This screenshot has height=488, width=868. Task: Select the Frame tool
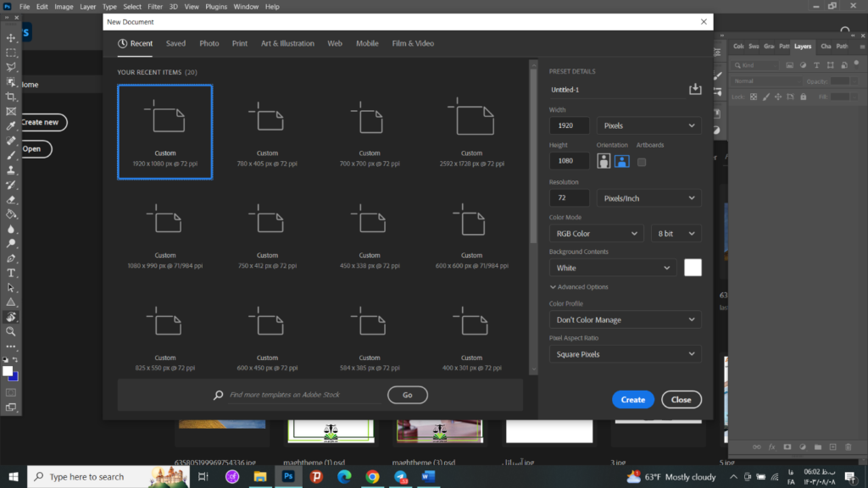[x=11, y=111]
